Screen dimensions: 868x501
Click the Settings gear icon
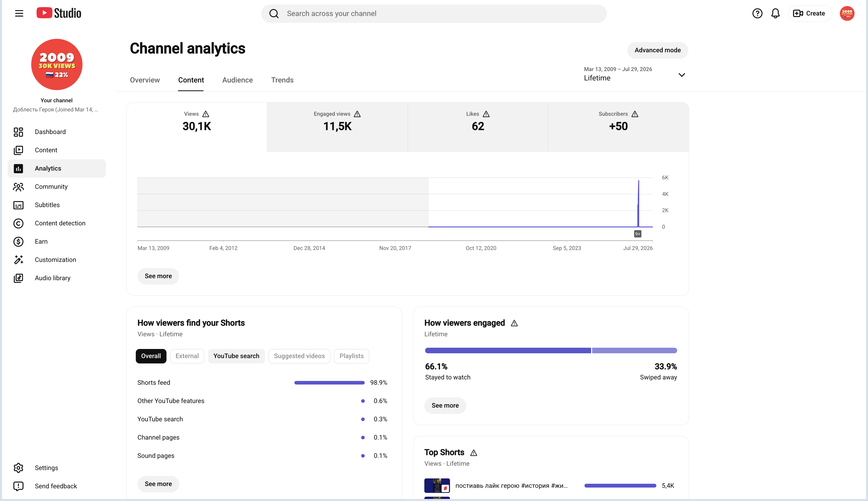[18, 467]
